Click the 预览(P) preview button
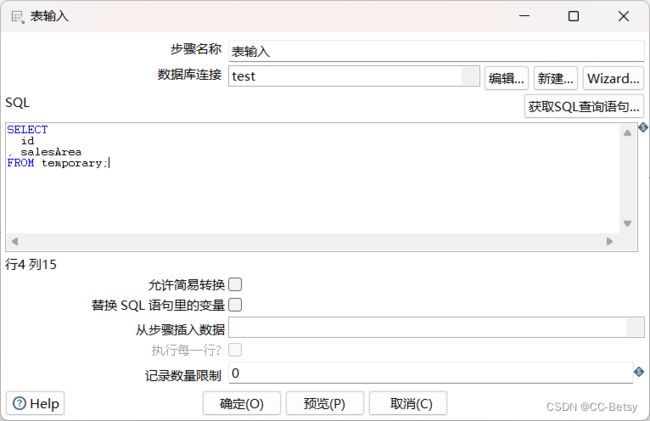Viewport: 650px width, 421px height. click(x=325, y=403)
